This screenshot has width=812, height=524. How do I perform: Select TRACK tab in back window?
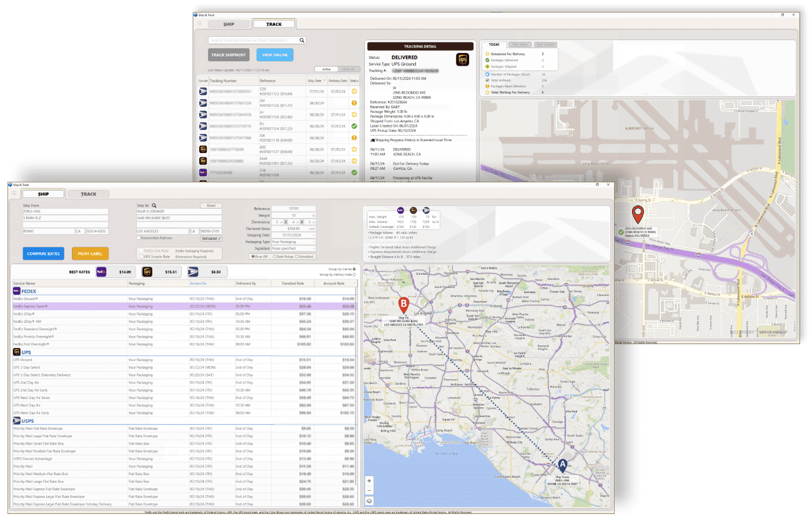(x=274, y=24)
